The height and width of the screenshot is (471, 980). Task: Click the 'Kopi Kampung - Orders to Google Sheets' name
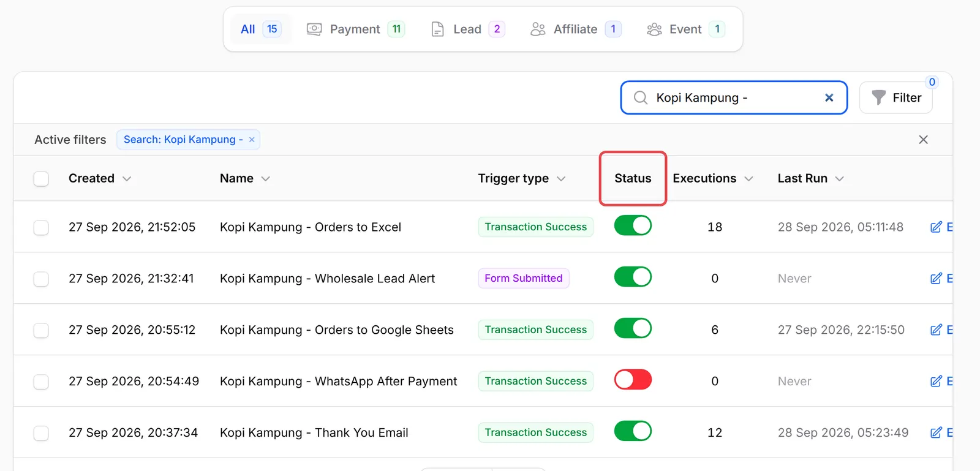337,330
